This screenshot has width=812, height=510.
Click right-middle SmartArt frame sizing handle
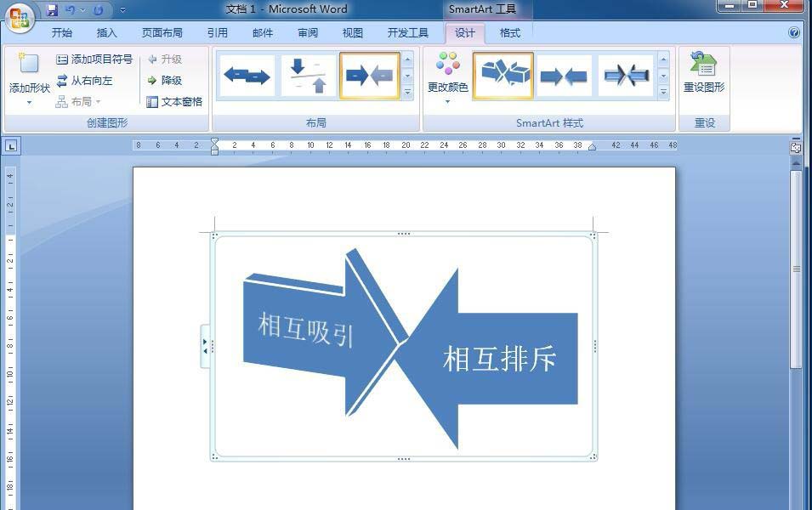tap(595, 347)
